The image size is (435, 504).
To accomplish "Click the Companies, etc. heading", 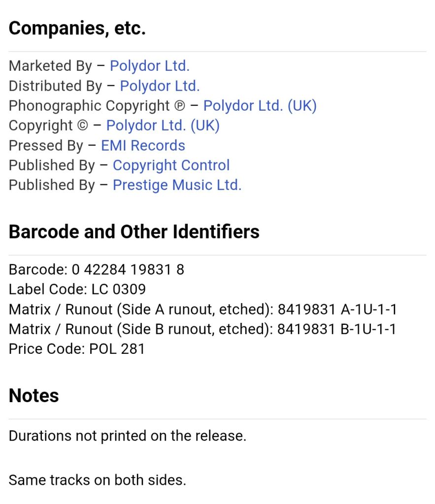I will (77, 28).
